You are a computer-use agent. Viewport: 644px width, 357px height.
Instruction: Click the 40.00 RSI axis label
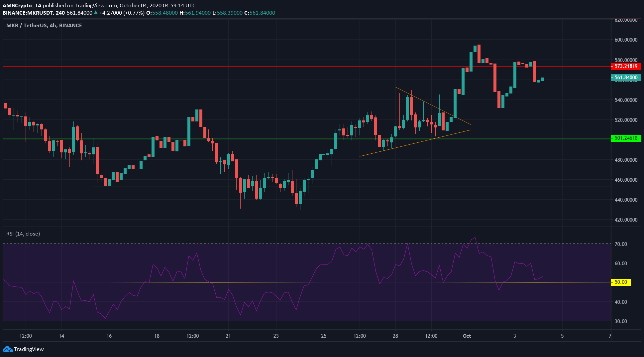(621, 302)
